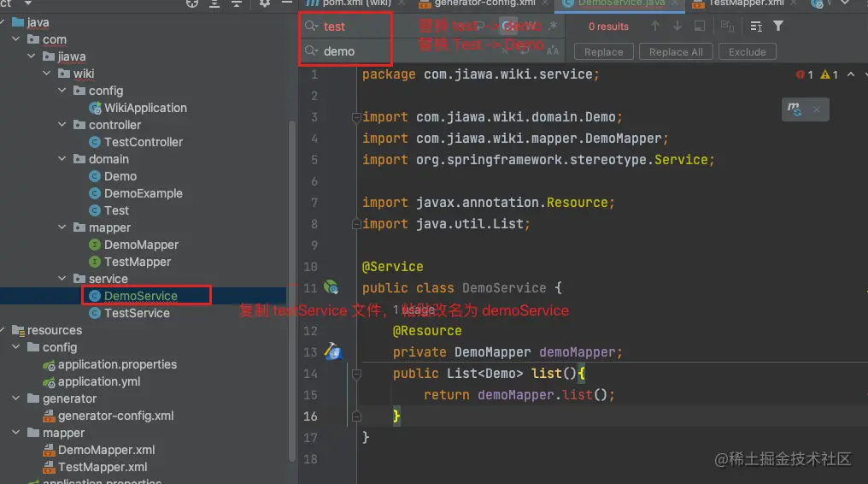
Task: Close the DemoService.java tab
Action: [675, 3]
